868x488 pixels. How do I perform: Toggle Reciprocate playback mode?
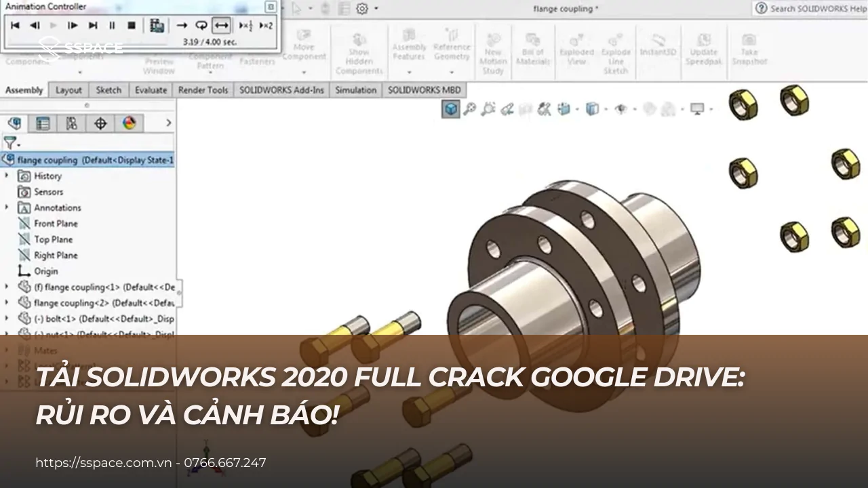point(221,26)
